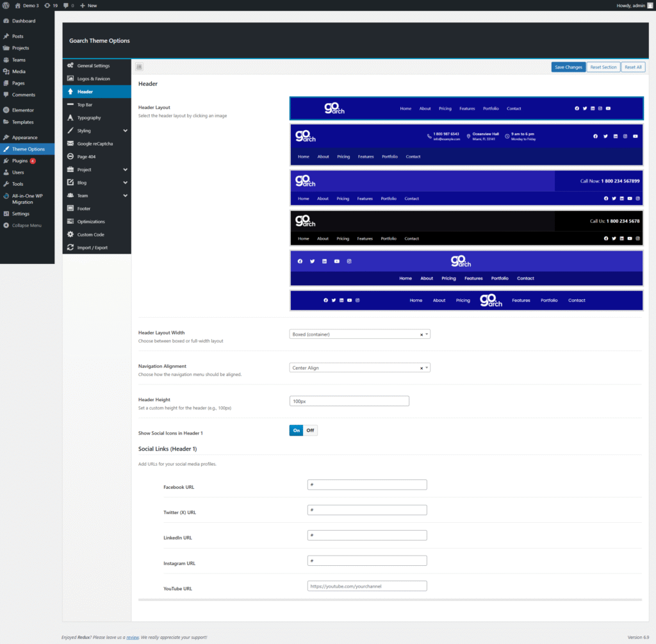
Task: Open the Page 404 section
Action: point(97,156)
